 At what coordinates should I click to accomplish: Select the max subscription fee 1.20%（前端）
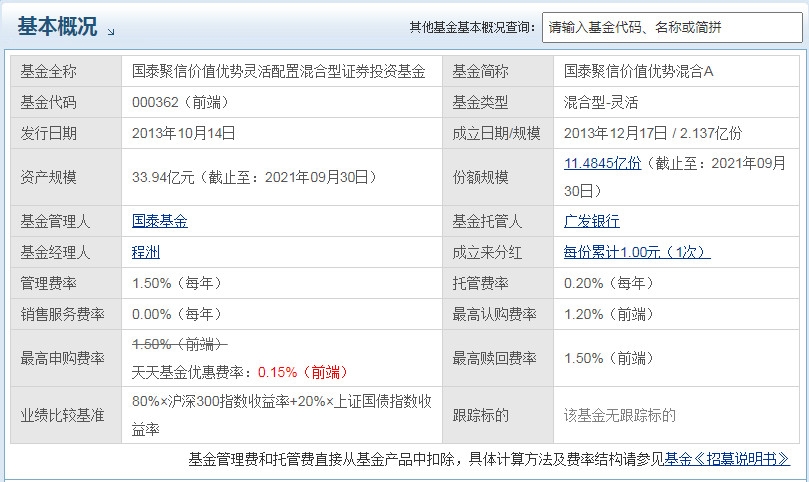[x=609, y=314]
